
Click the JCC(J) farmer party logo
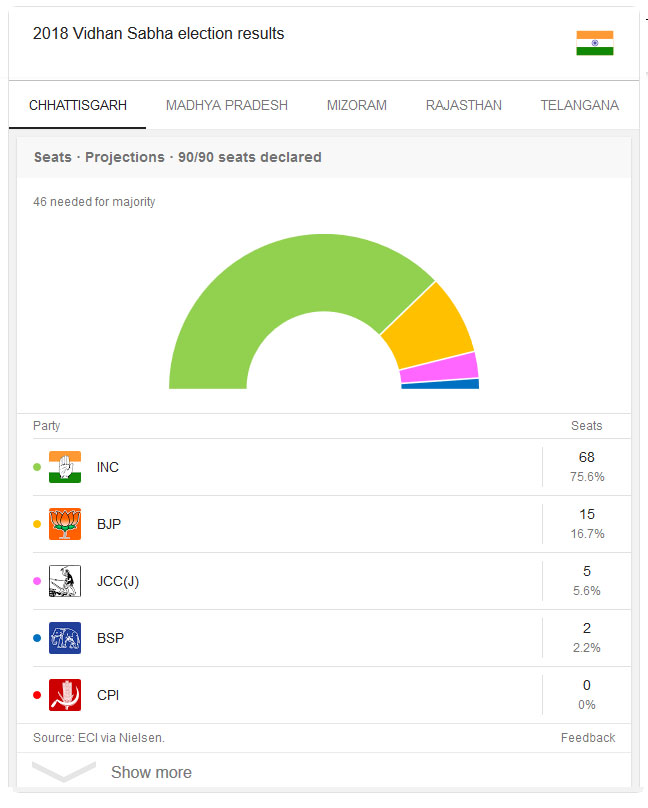tap(65, 581)
